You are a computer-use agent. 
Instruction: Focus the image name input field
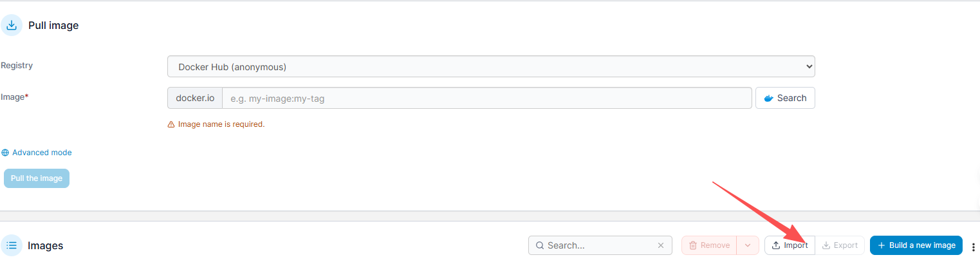click(x=486, y=98)
